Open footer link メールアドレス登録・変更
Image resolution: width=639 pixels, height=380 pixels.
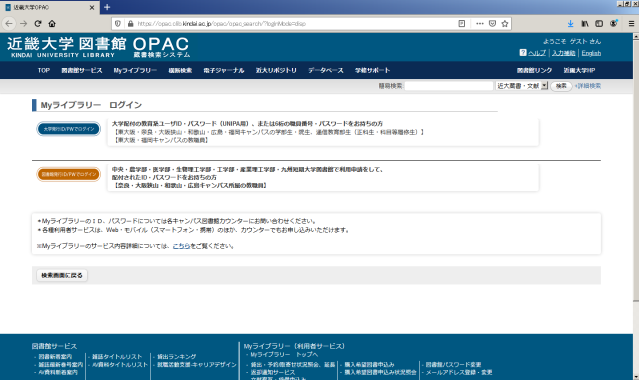coord(459,372)
